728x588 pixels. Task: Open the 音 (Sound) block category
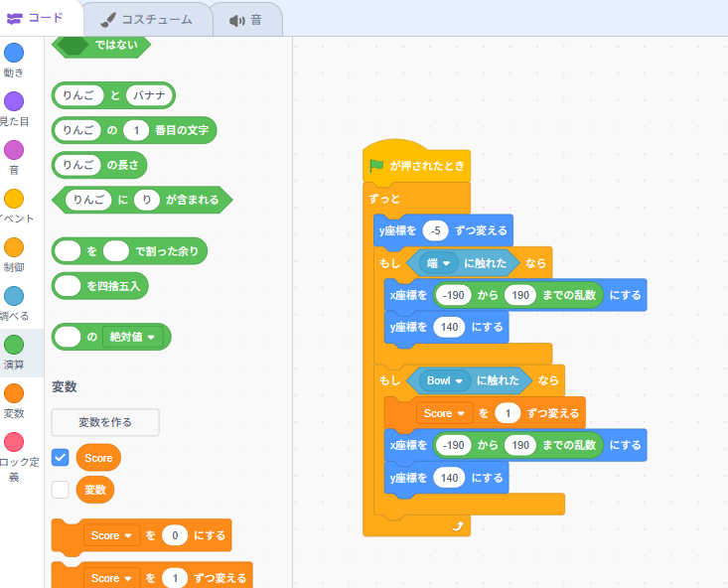(14, 150)
